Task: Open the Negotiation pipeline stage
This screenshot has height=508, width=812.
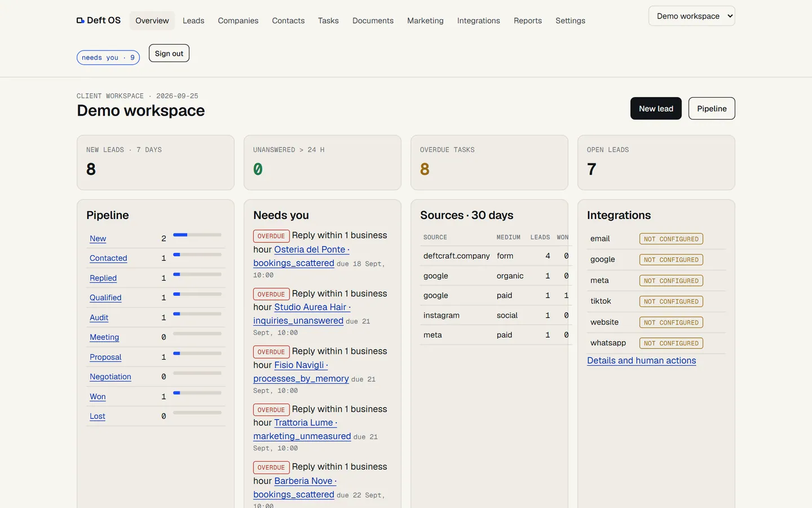Action: 111,376
